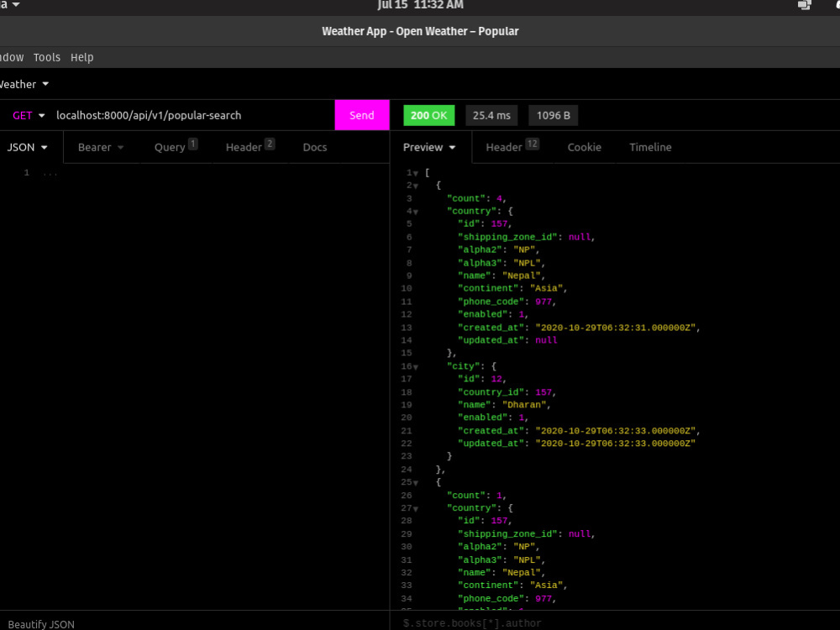The image size is (840, 630).
Task: Open the request Header tab
Action: coord(249,147)
